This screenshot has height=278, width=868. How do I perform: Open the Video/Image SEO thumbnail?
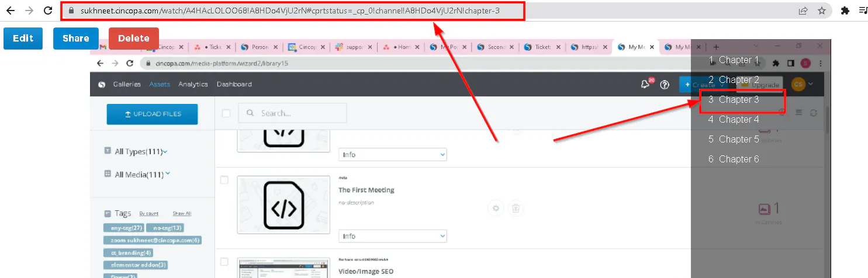[283, 267]
